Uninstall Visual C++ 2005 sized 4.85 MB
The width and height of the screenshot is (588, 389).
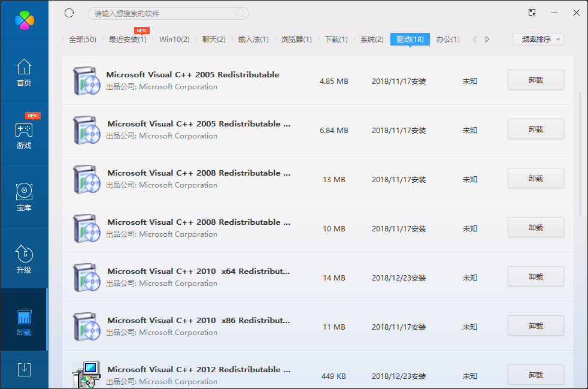(535, 80)
